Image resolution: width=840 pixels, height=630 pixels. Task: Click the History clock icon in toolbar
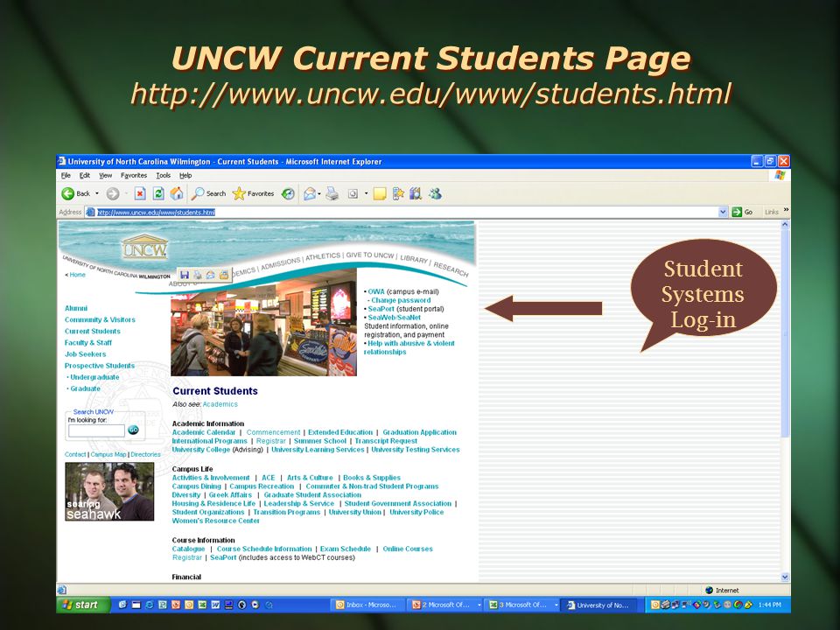click(288, 193)
